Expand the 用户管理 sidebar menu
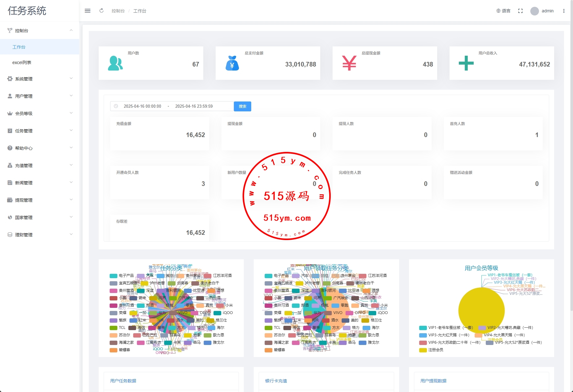 (40, 96)
